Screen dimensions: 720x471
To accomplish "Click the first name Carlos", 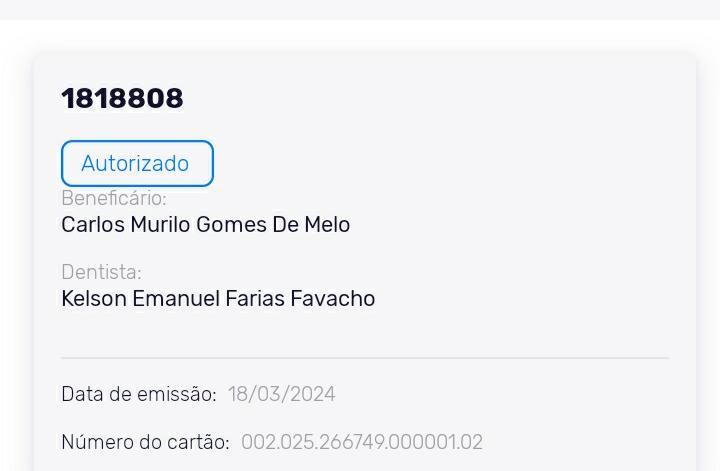I will pos(93,224).
